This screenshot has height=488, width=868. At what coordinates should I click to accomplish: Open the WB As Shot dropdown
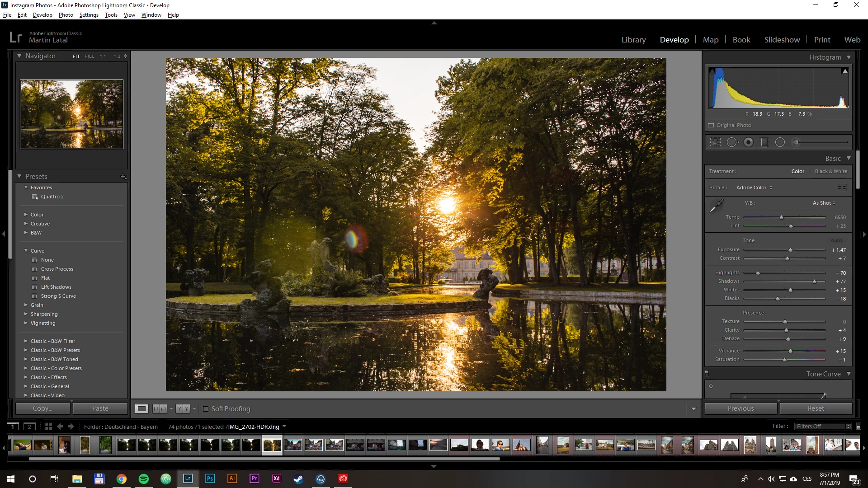[824, 203]
